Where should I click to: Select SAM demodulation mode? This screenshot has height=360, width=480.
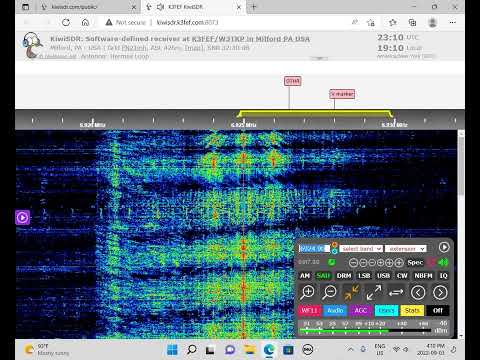pos(323,276)
